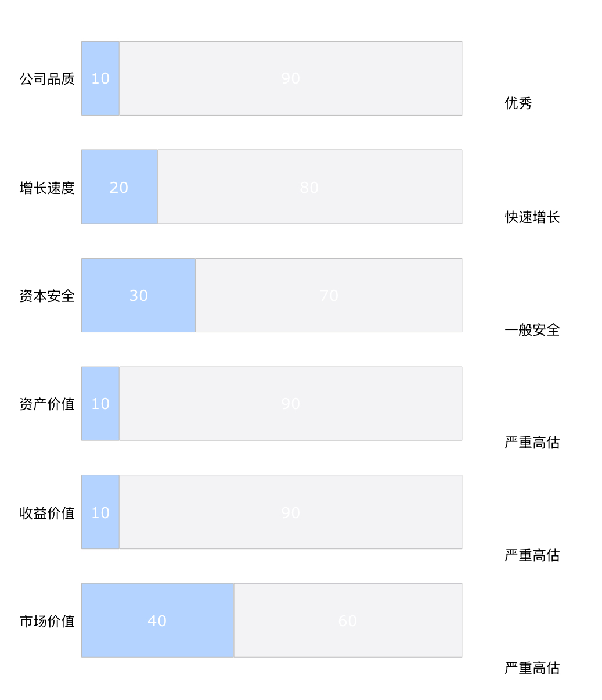Click the gray 90 segment of 收益价值
This screenshot has height=700, width=602.
[291, 512]
